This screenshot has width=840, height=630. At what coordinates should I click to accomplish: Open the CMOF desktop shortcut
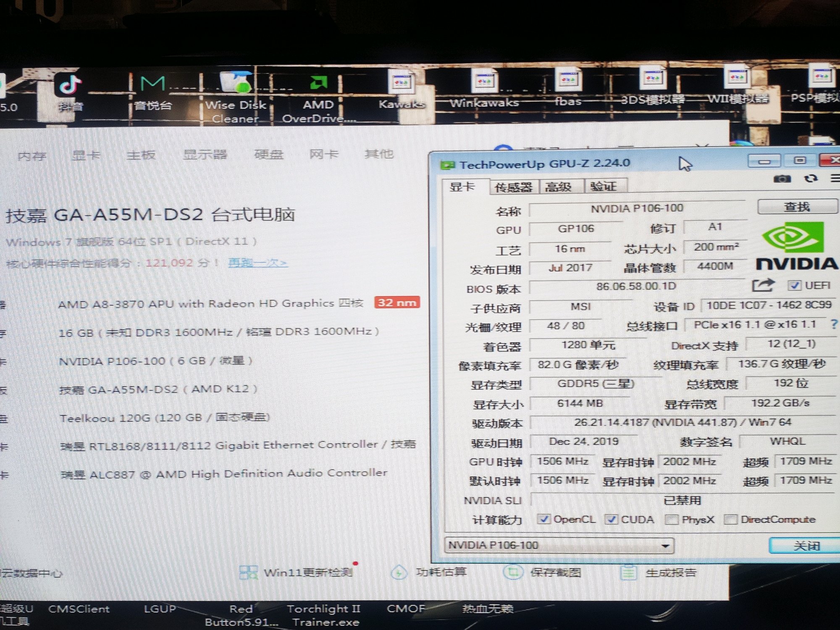(x=406, y=609)
